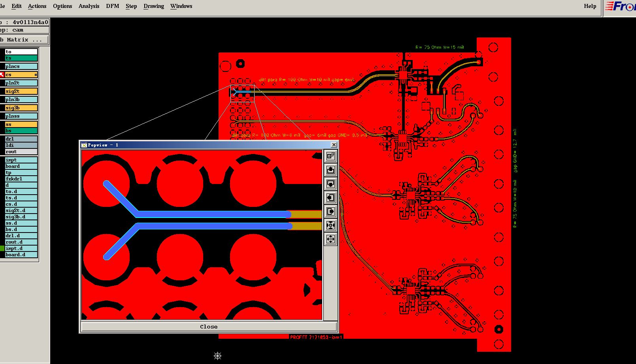Select the 'pln3b' layer row
Image resolution: width=636 pixels, height=364 pixels.
tap(21, 99)
